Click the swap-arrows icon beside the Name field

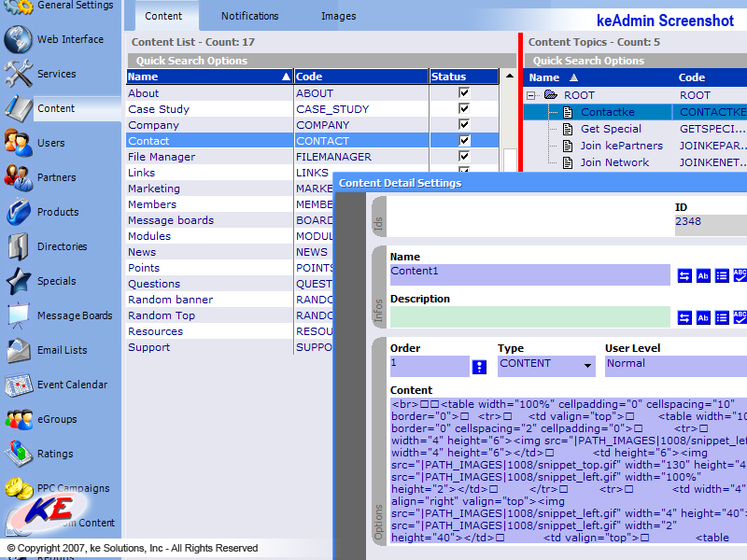[684, 275]
